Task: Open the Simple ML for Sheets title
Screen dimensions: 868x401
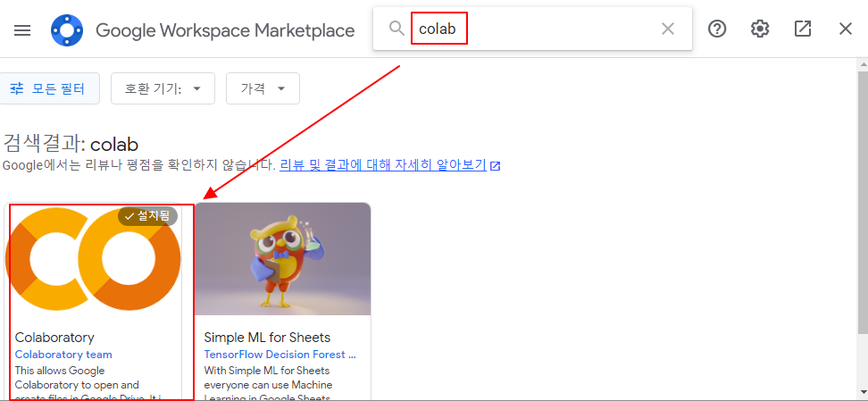Action: point(267,338)
